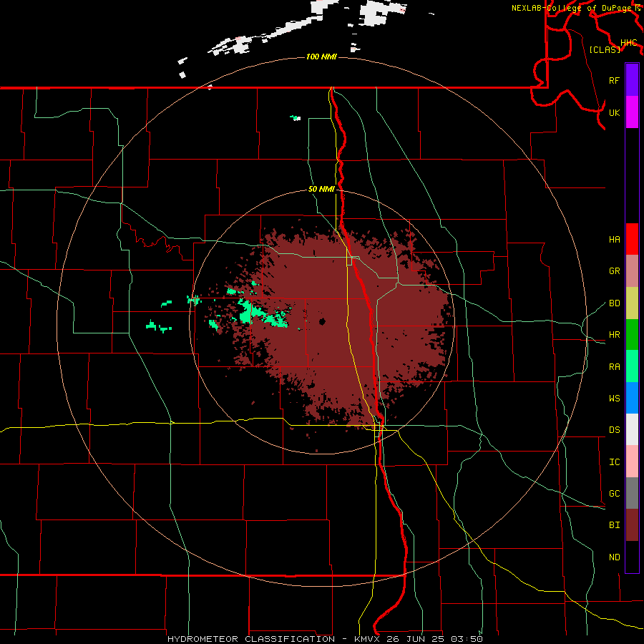Click the 50 NMI range ring label
This screenshot has width=644, height=644.
click(x=321, y=189)
